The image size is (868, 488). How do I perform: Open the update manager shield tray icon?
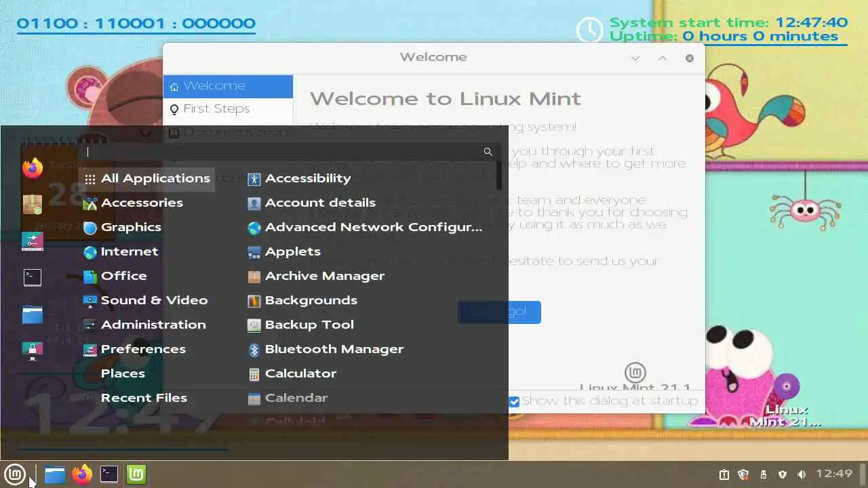coord(743,474)
